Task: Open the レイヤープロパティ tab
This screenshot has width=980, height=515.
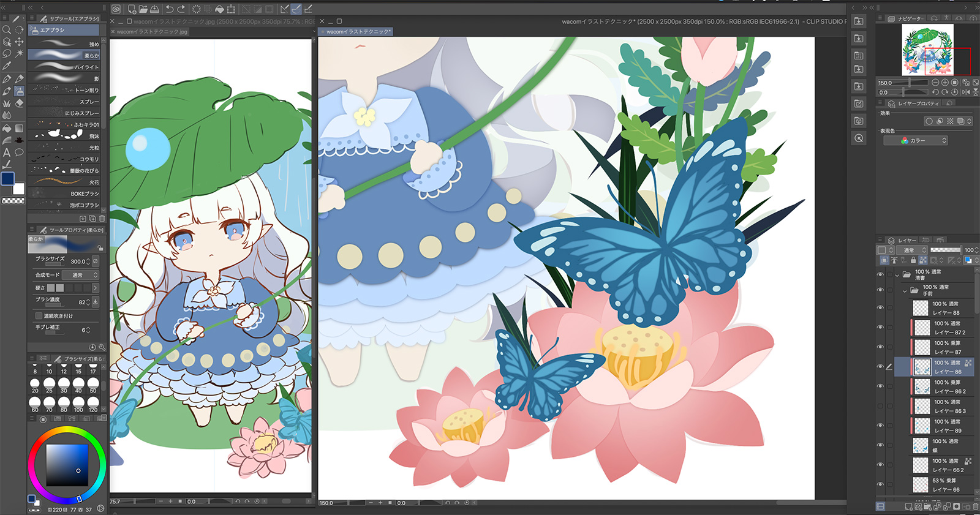Action: (x=913, y=103)
